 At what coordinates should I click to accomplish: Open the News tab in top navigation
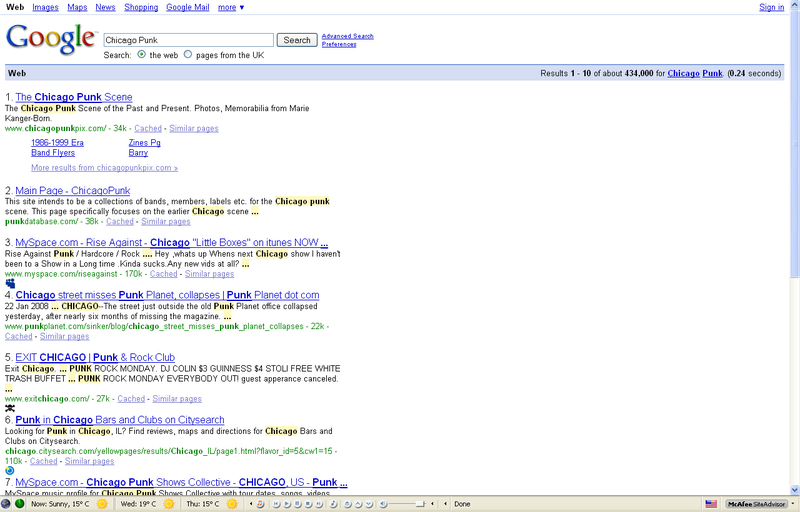105,7
